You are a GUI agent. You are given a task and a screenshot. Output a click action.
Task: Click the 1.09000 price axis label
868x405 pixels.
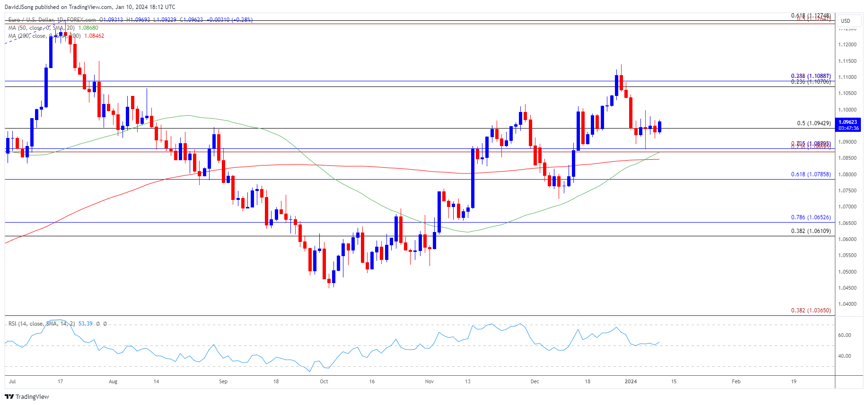pyautogui.click(x=847, y=142)
